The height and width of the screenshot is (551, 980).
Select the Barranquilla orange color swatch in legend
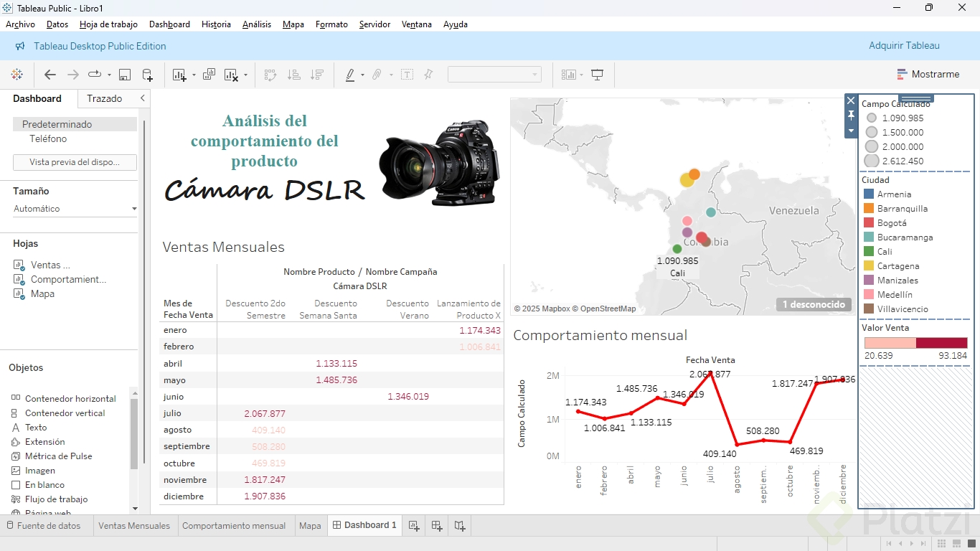(869, 209)
